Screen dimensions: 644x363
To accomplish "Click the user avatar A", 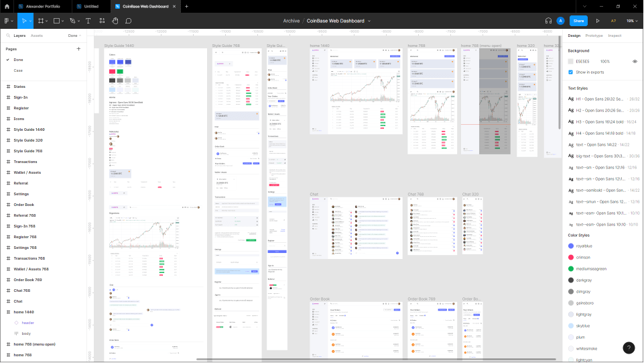I will click(x=560, y=21).
